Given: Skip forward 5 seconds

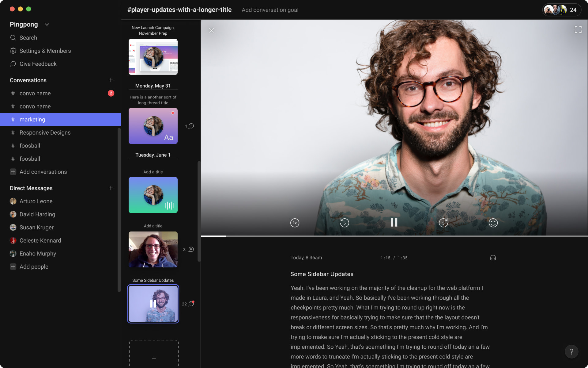Looking at the screenshot, I should [443, 223].
